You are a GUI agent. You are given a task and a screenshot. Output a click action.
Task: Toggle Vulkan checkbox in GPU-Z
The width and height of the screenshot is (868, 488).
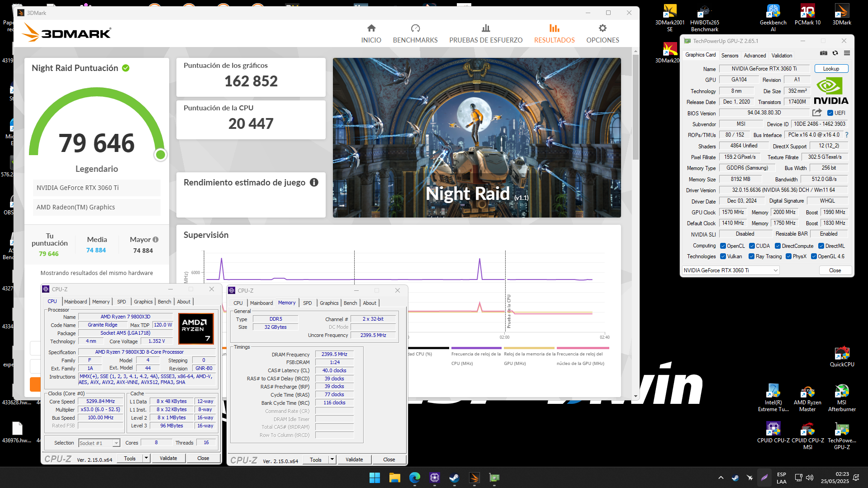723,256
